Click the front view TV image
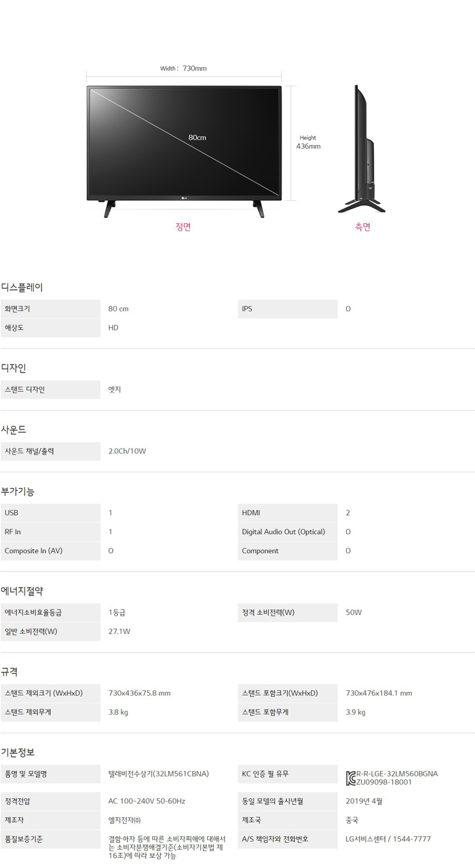Image resolution: width=475 pixels, height=868 pixels. [x=183, y=146]
